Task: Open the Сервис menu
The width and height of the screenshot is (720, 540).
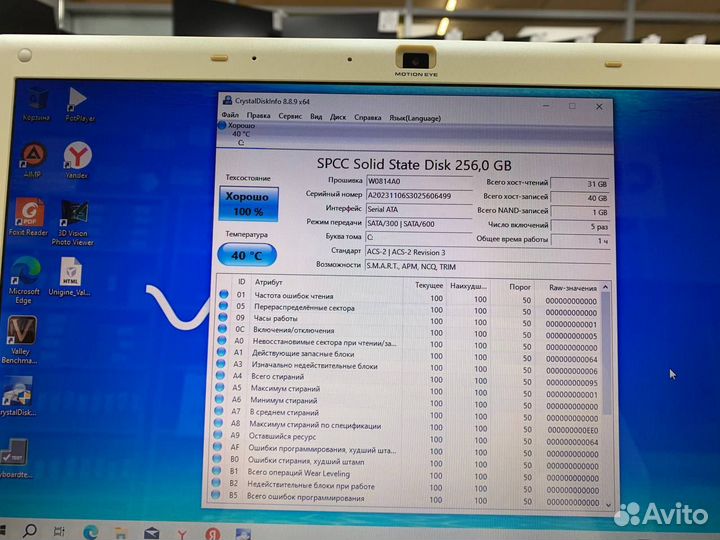Action: click(290, 116)
